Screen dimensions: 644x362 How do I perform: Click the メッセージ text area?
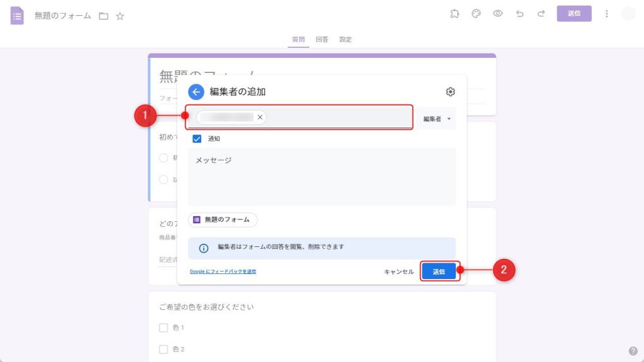click(322, 177)
